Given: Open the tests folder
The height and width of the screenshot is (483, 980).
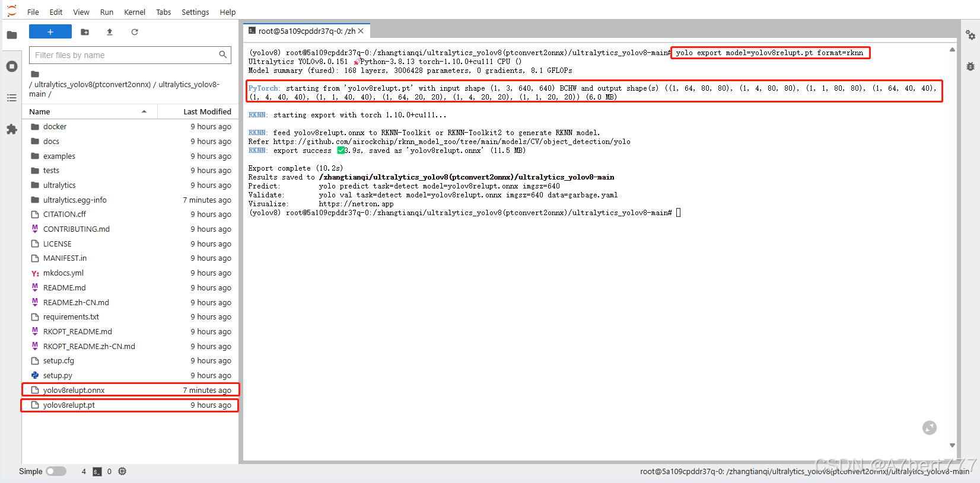Looking at the screenshot, I should (131, 171).
